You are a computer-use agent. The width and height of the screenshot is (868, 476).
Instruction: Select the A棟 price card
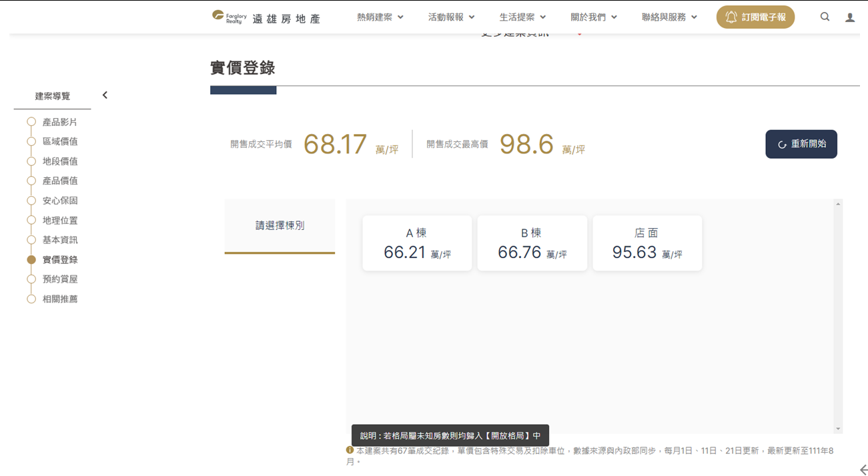point(417,243)
